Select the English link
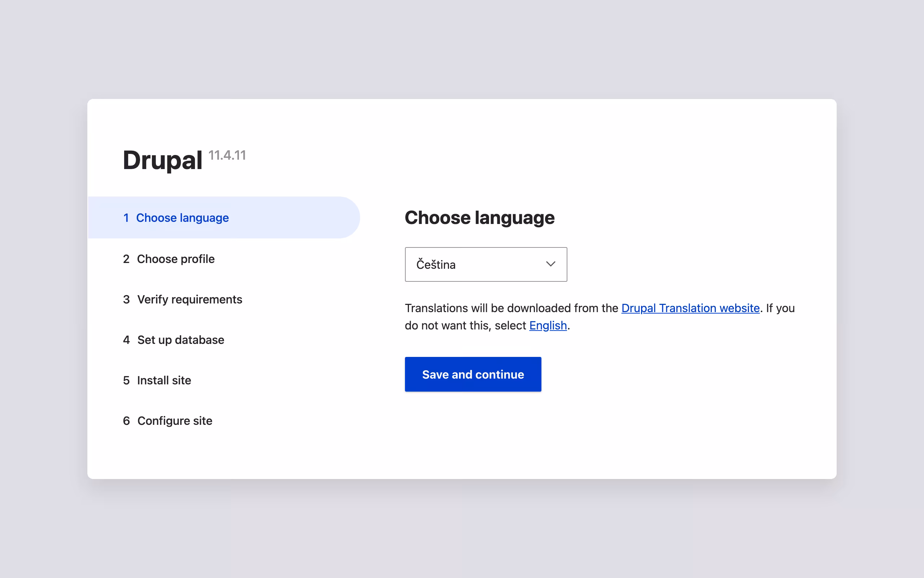 click(548, 325)
